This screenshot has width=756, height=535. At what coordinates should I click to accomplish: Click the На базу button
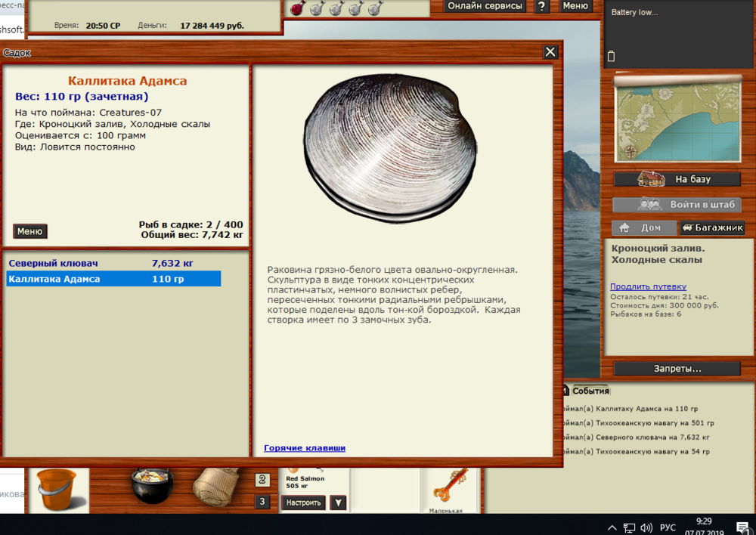click(x=677, y=179)
